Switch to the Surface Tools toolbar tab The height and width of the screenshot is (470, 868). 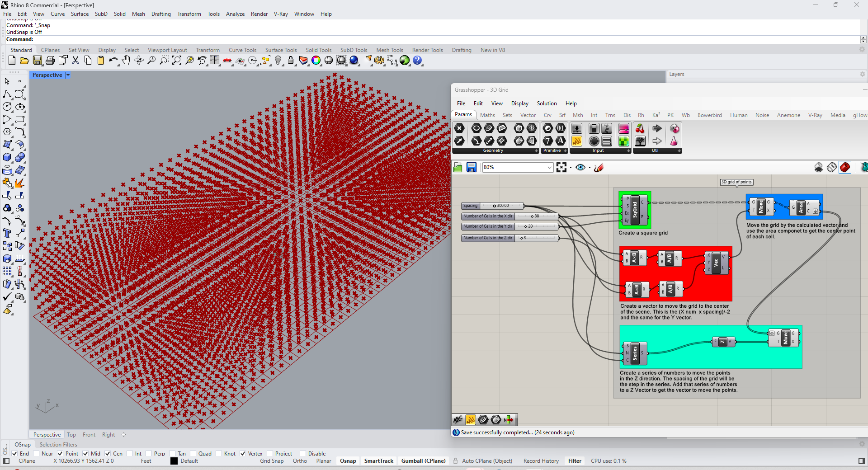pos(281,50)
